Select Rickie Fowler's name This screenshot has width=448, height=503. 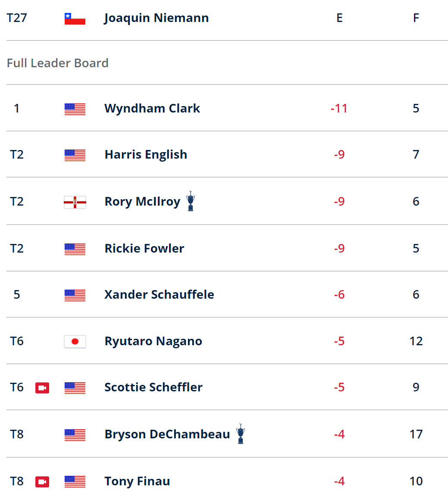tap(144, 248)
